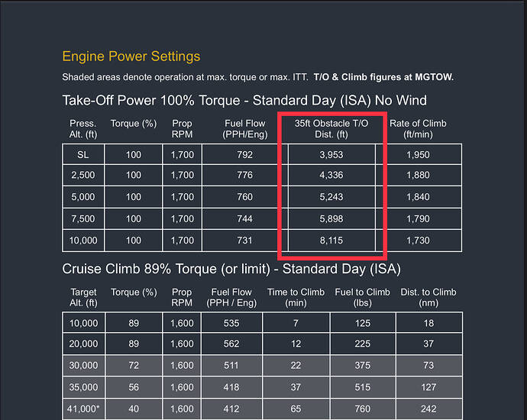Screen dimensions: 527x420
Task: Click the 41,000* target altitude cell
Action: 82,409
